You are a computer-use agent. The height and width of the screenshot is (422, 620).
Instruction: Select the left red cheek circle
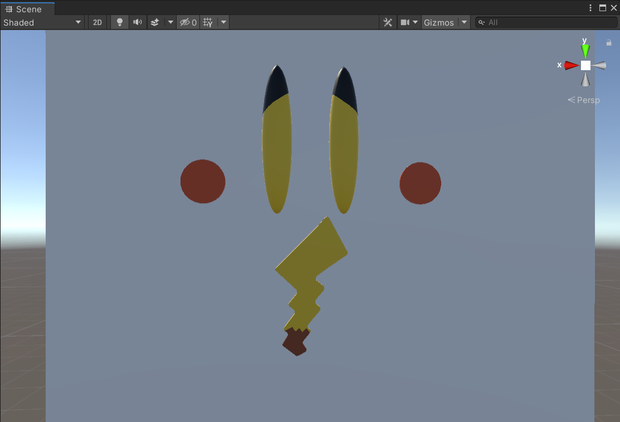203,182
